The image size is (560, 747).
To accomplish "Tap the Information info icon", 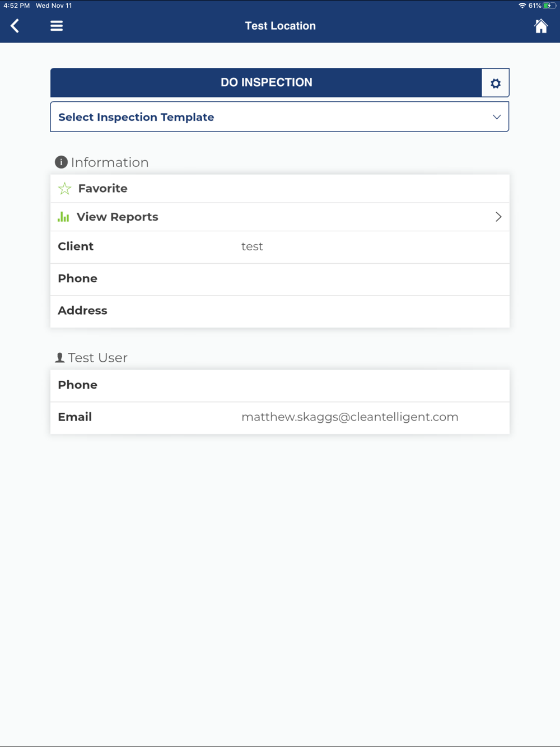I will point(61,162).
